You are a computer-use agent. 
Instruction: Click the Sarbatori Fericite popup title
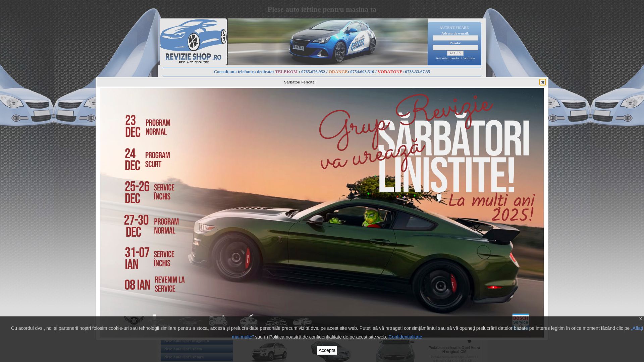(300, 82)
